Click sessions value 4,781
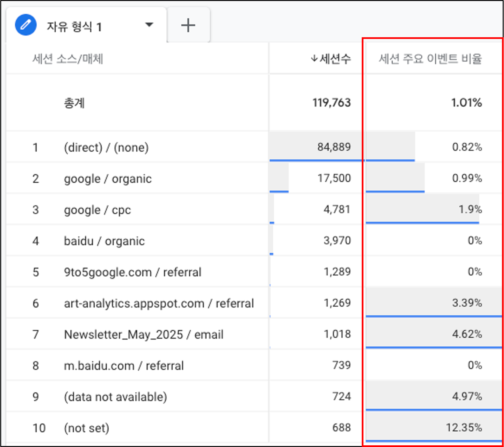Screen dimensions: 504x447 337,209
